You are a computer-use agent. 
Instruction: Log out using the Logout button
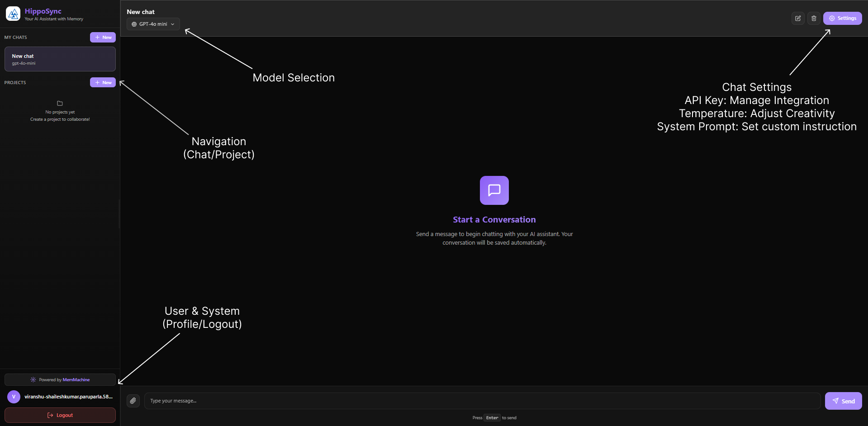click(x=60, y=415)
